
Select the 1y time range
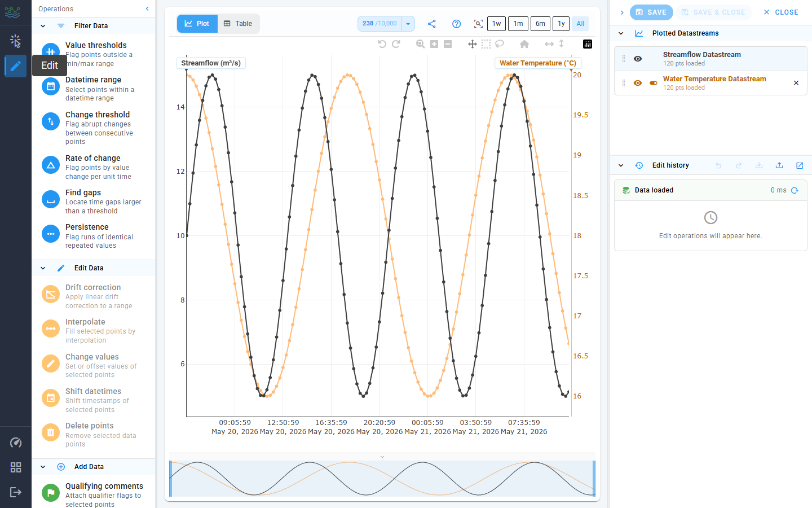[561, 24]
